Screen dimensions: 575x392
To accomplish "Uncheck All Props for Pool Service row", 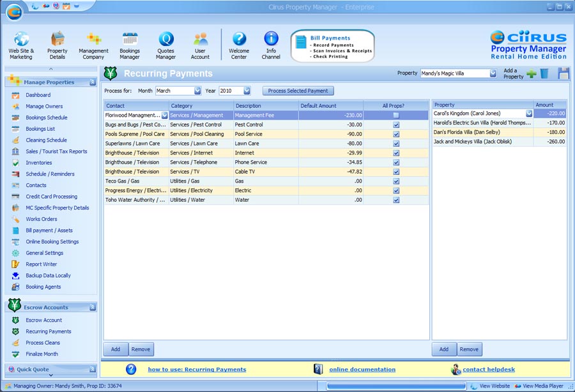I will [396, 135].
